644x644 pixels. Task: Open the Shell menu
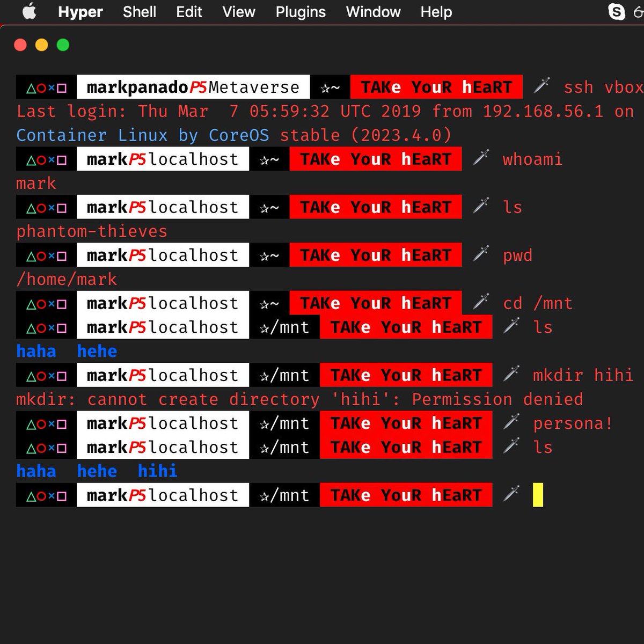tap(139, 12)
